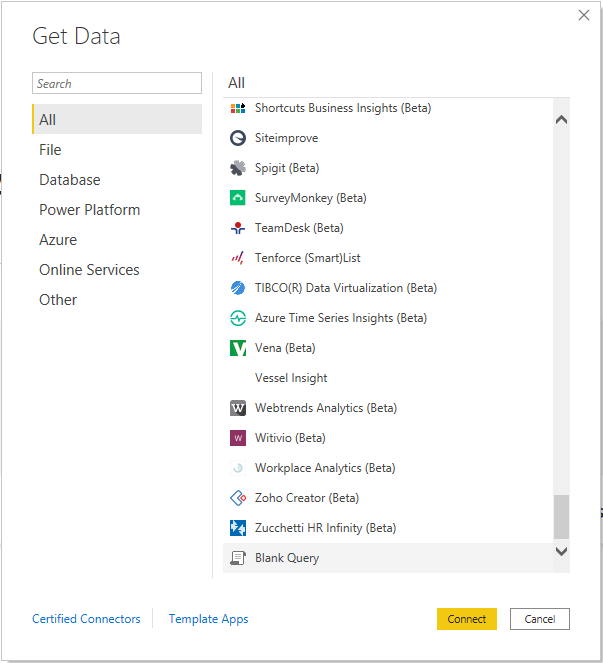Select the "SurveyMonkey (Beta)" entry
603x663 pixels.
pos(388,198)
